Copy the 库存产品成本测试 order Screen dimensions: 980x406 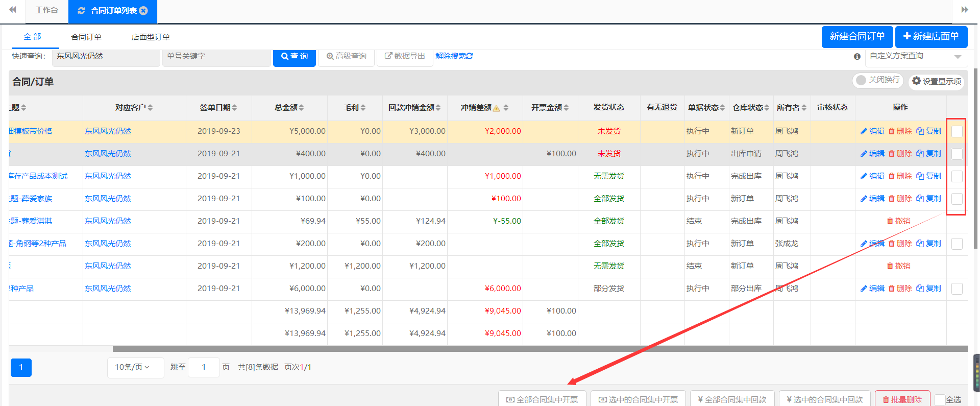point(929,176)
